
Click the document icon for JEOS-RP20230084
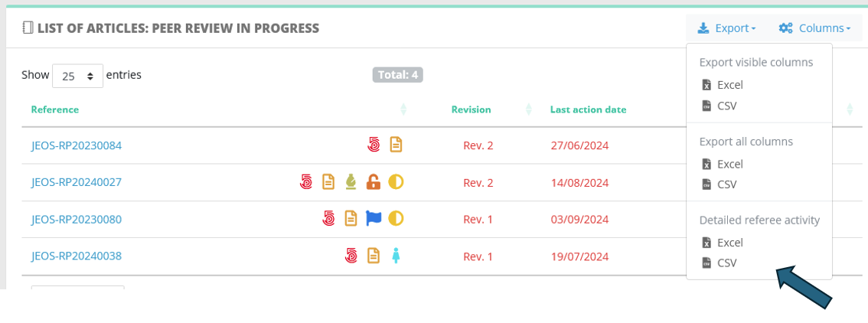pyautogui.click(x=396, y=145)
